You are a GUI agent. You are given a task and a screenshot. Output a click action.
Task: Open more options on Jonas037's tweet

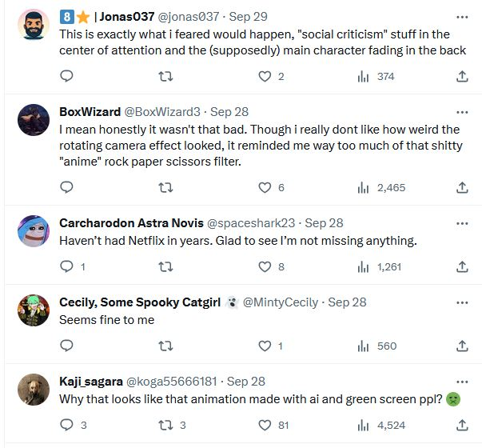tap(462, 17)
